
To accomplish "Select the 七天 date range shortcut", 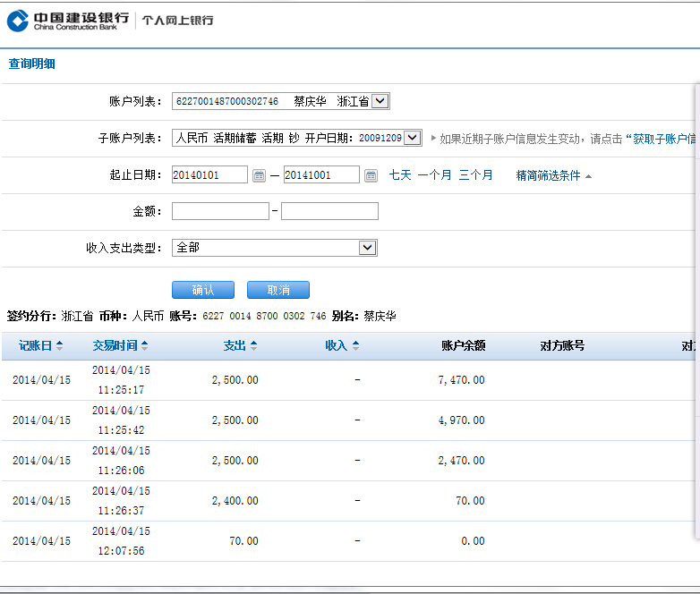I will click(x=400, y=175).
